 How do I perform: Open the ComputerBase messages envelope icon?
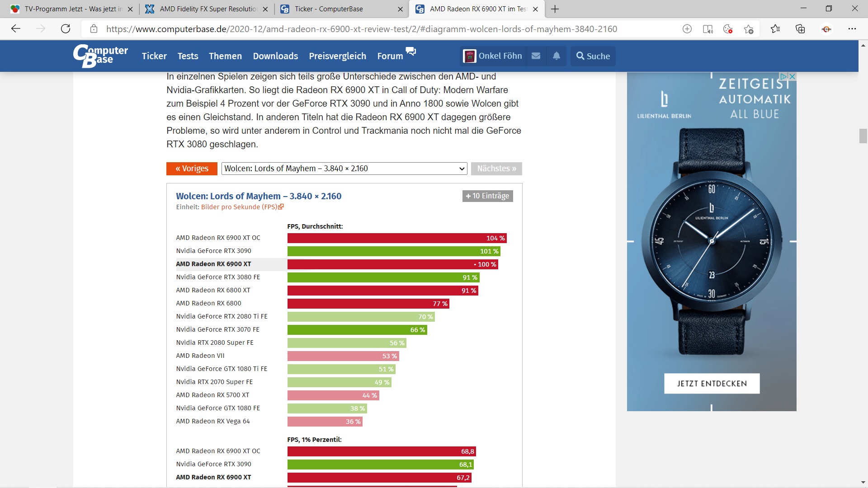pos(536,56)
